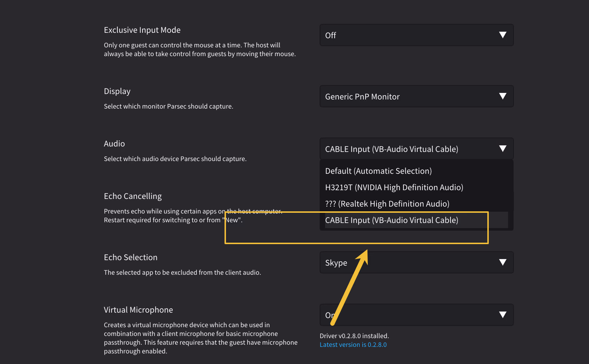Click the Virtual Microphone heading
This screenshot has width=589, height=364.
click(x=138, y=310)
